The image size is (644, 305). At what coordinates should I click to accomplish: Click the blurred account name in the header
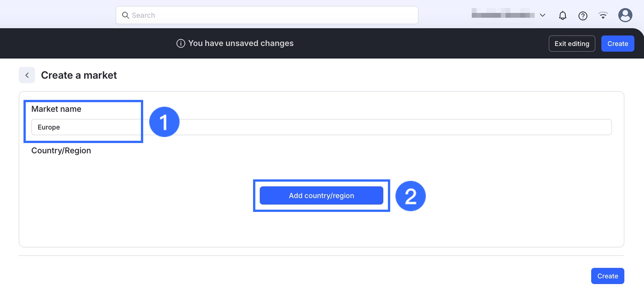coord(503,15)
